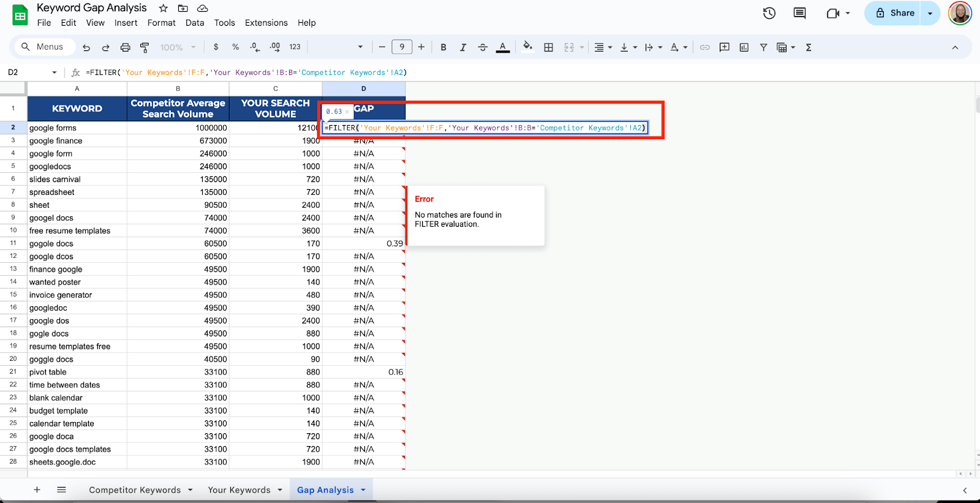
Task: Toggle bold formatting
Action: tap(443, 47)
